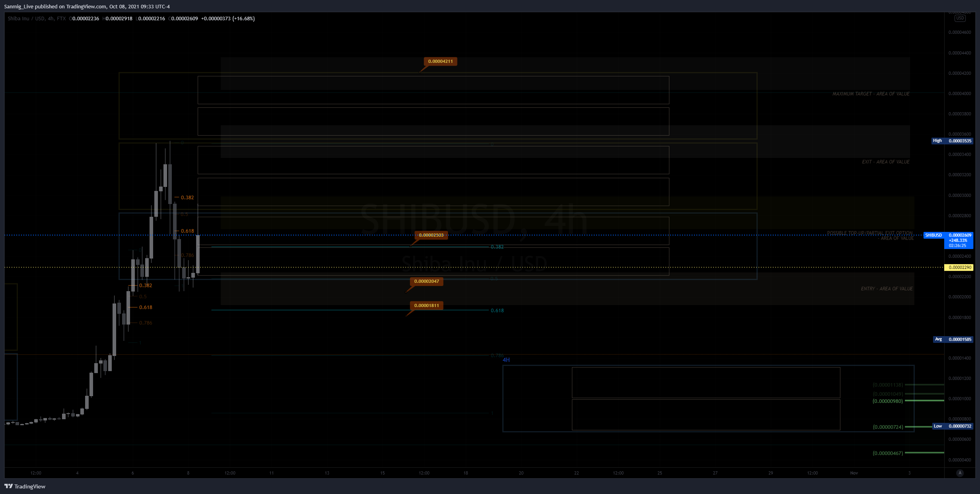Select the green (0.00000980) level label
The image size is (980, 494).
(x=888, y=401)
